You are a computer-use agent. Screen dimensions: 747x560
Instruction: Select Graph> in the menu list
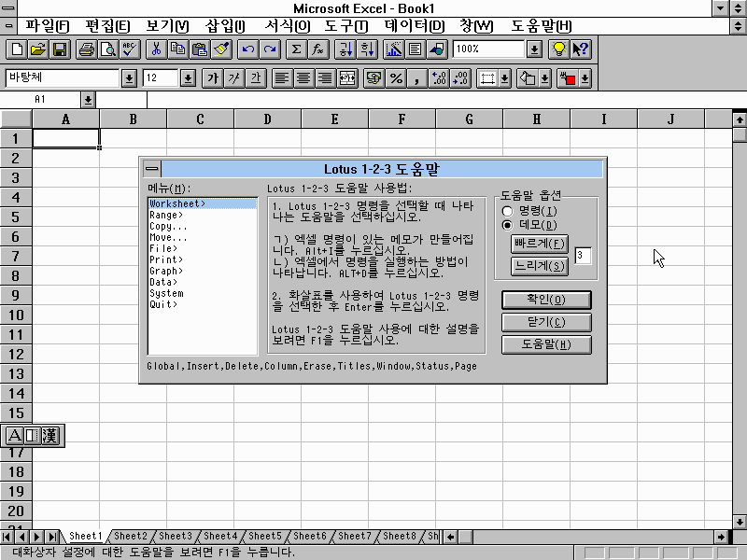[203, 271]
